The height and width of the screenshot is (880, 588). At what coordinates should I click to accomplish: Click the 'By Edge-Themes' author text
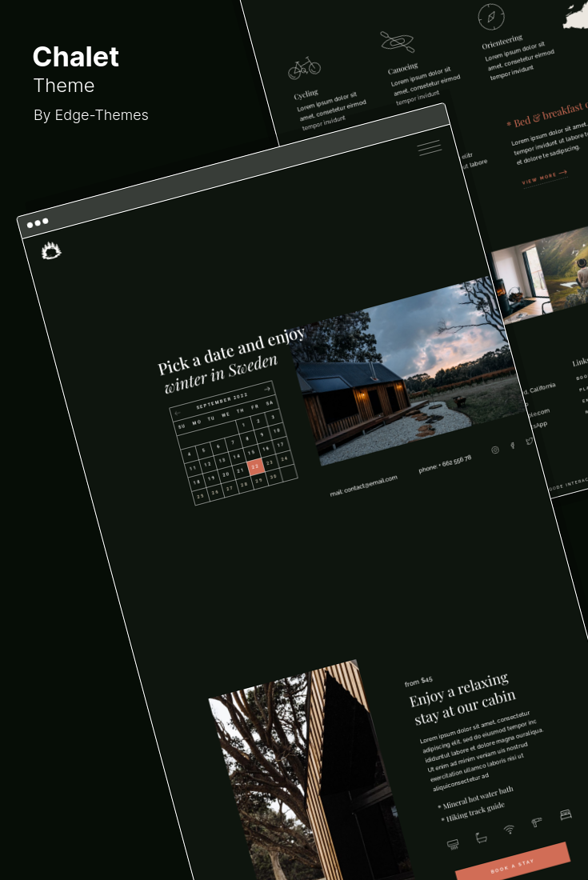click(91, 115)
